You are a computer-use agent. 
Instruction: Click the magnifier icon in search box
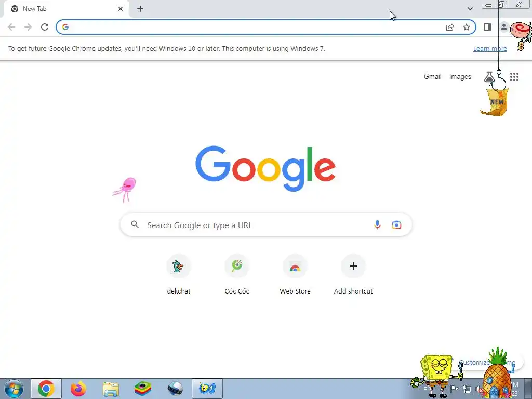[135, 224]
